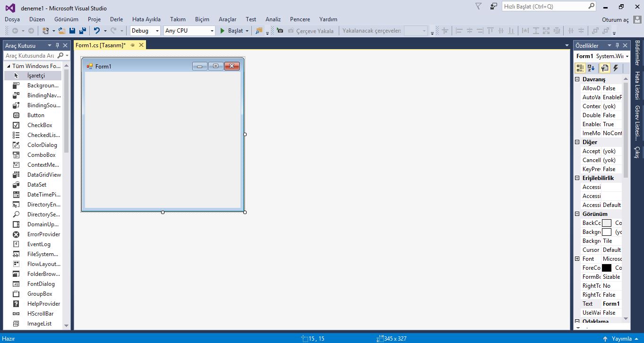
Task: Open the feedback icon near Quick Launch
Action: pos(494,7)
